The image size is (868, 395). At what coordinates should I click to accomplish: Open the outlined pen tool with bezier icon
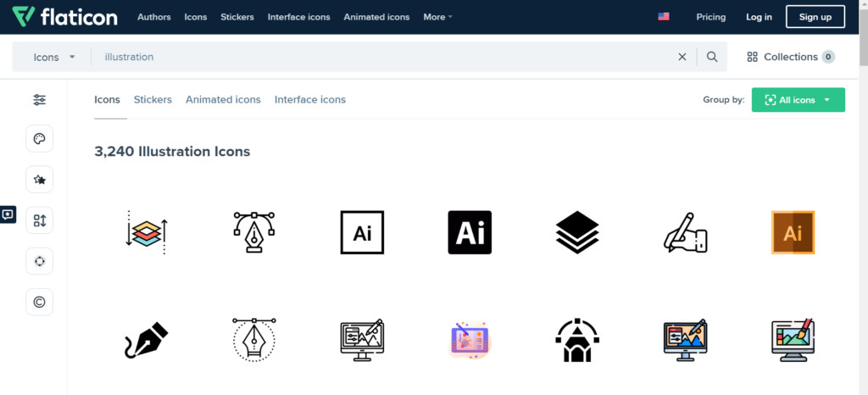pos(254,232)
